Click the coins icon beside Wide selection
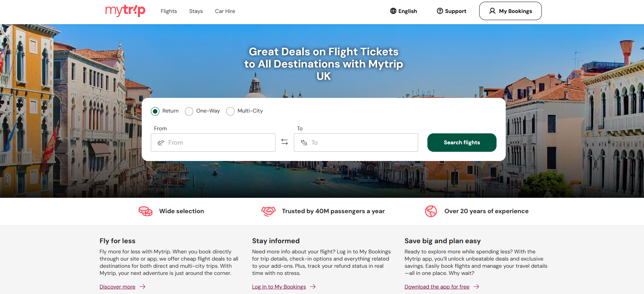The width and height of the screenshot is (644, 294). (145, 211)
